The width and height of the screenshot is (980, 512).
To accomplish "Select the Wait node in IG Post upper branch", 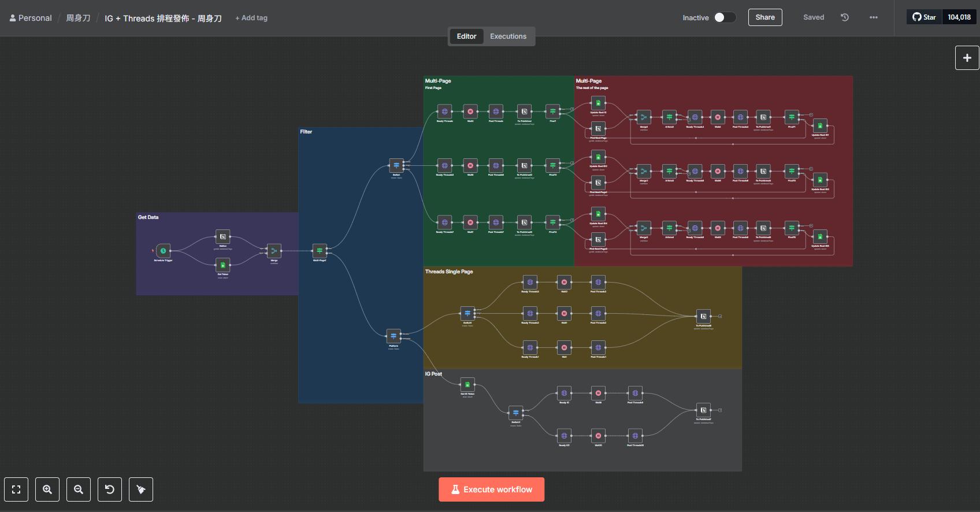I will (598, 393).
